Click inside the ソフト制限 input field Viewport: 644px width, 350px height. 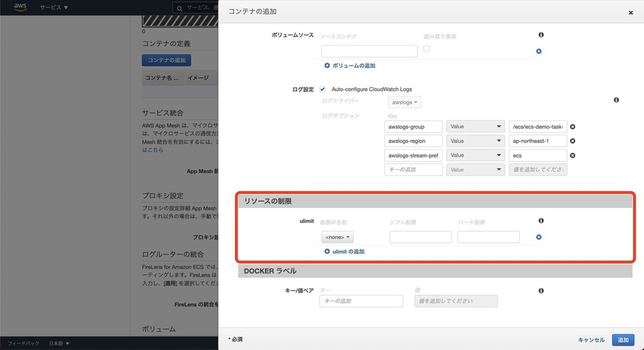point(420,236)
